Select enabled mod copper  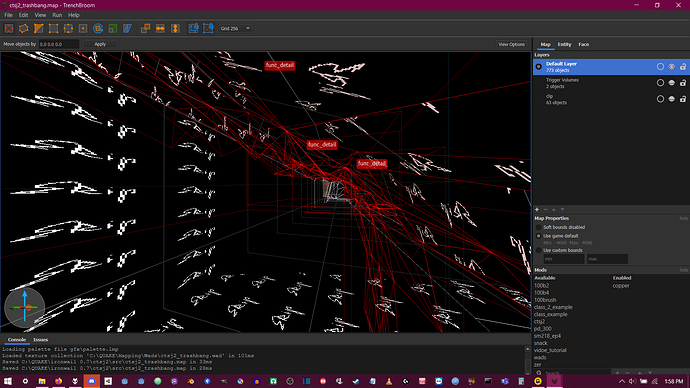(x=621, y=286)
